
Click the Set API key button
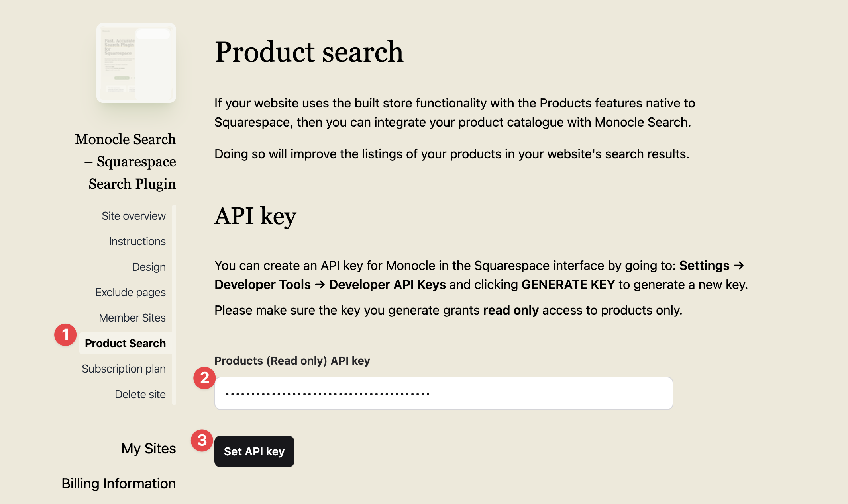tap(254, 451)
